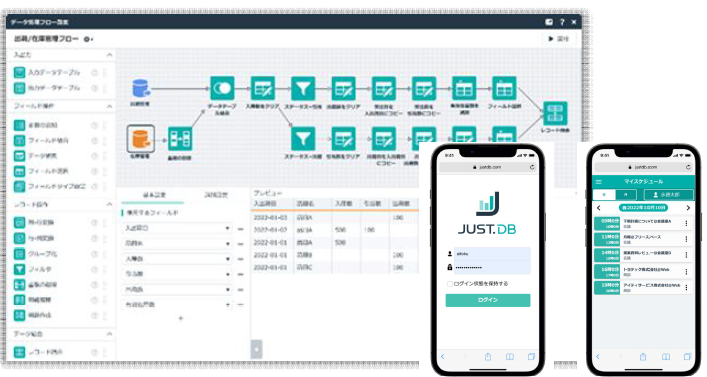Open the 店舗名 field dropdown
The height and width of the screenshot is (377, 707).
coord(177,244)
